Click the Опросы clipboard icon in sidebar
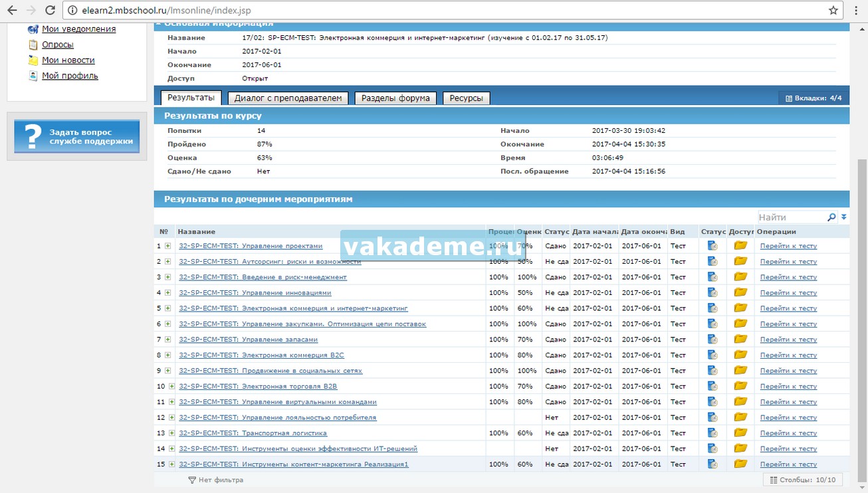 (x=33, y=45)
